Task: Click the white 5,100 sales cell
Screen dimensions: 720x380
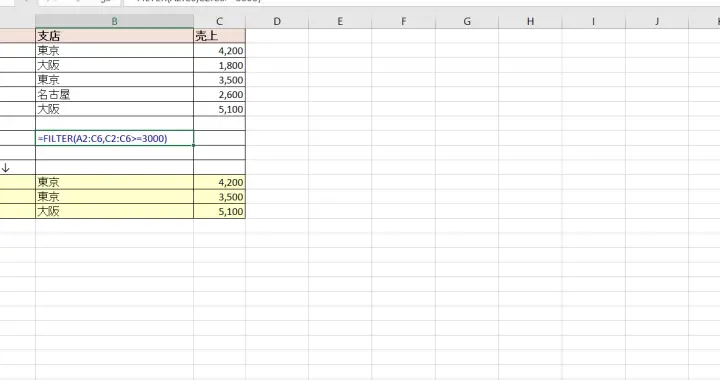Action: point(219,109)
